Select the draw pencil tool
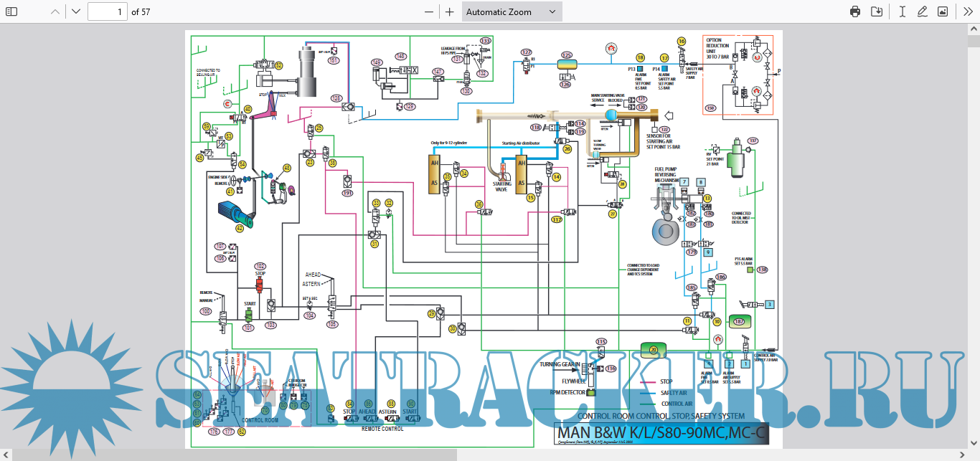 pos(922,11)
